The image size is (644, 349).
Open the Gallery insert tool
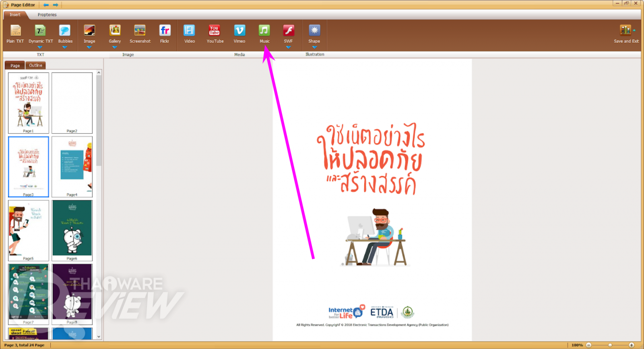(115, 33)
